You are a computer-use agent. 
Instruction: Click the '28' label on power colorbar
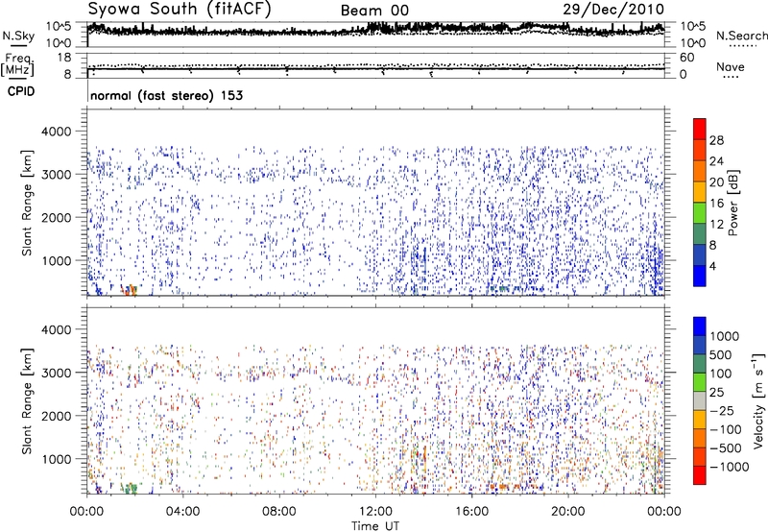(x=716, y=140)
